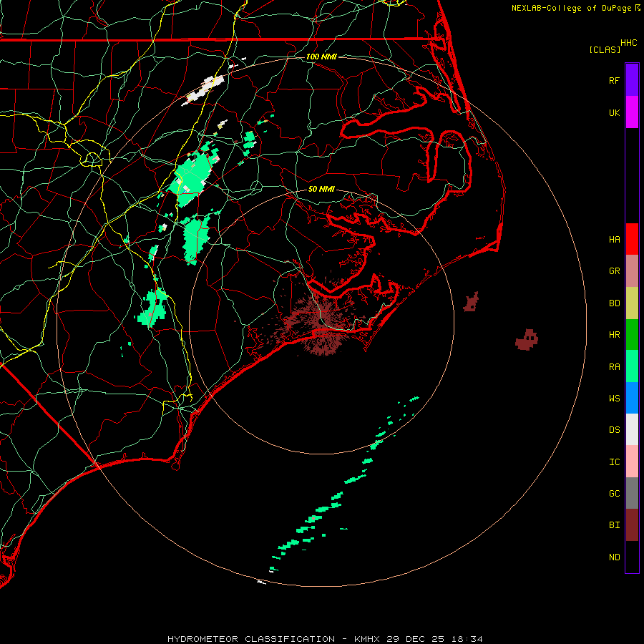Click the RA bright green legend swatch
644x644 pixels.
[x=632, y=366]
